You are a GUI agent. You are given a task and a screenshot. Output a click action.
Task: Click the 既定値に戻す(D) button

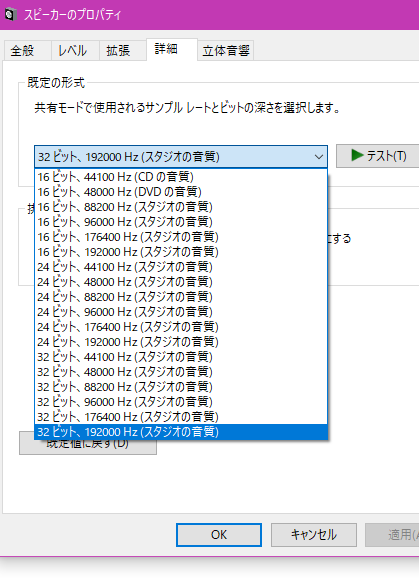point(88,447)
